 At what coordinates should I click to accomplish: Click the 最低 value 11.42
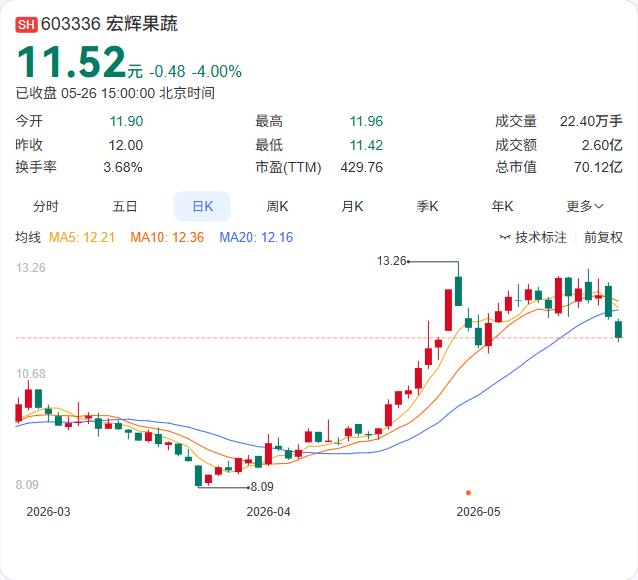[366, 145]
